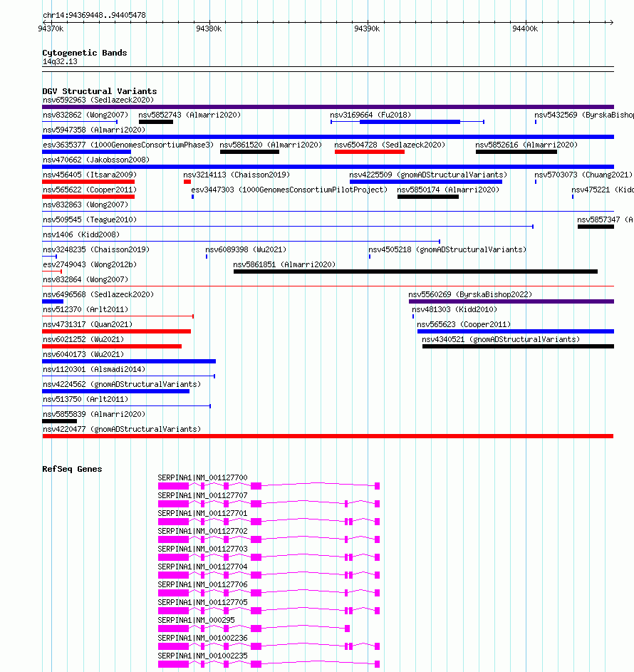Click the nsv4731317 (Quan2021) label
The height and width of the screenshot is (672, 634).
88,325
